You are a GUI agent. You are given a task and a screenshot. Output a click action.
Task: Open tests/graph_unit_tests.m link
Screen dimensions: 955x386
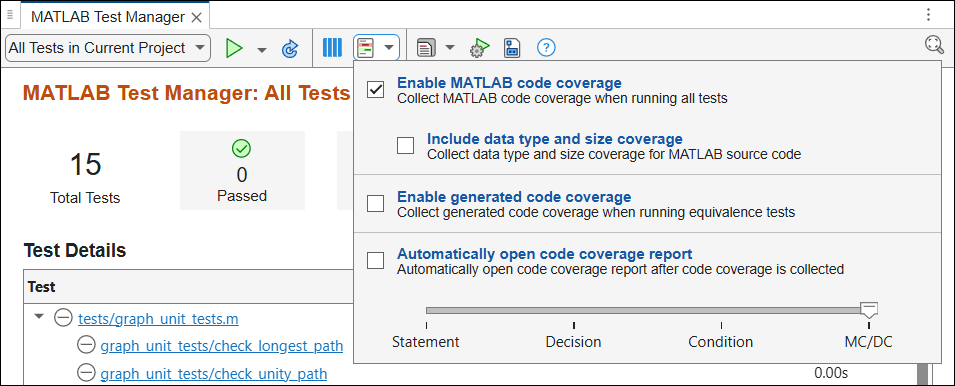(x=158, y=318)
